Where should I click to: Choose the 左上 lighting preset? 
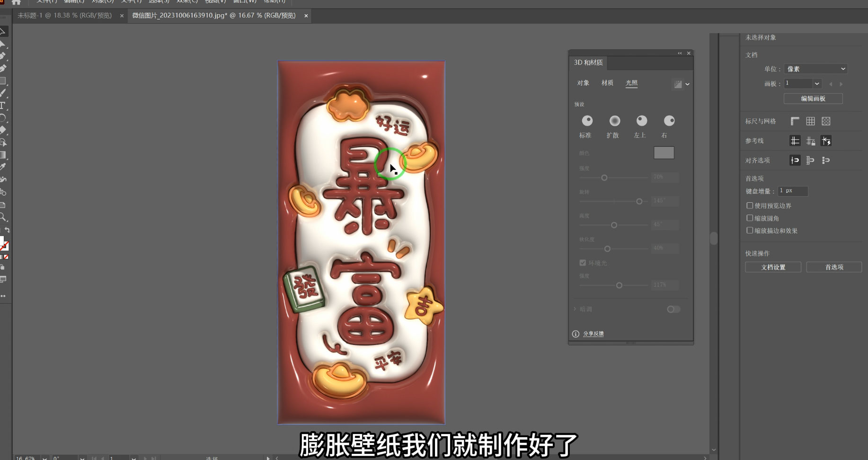click(641, 121)
